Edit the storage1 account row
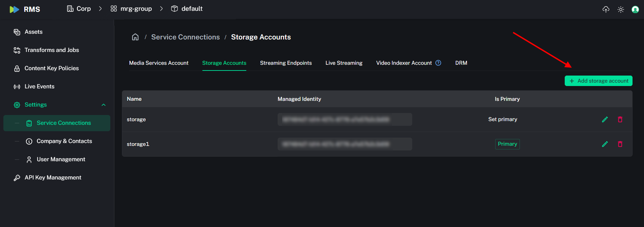 tap(605, 144)
